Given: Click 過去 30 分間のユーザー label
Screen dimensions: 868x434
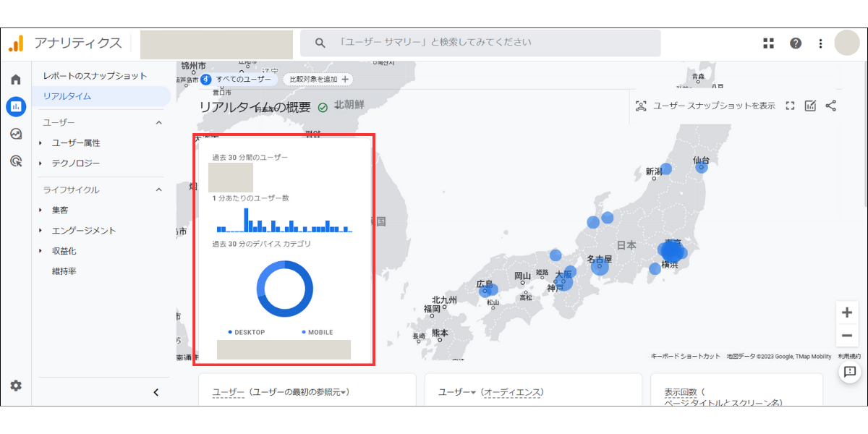Looking at the screenshot, I should (x=250, y=157).
